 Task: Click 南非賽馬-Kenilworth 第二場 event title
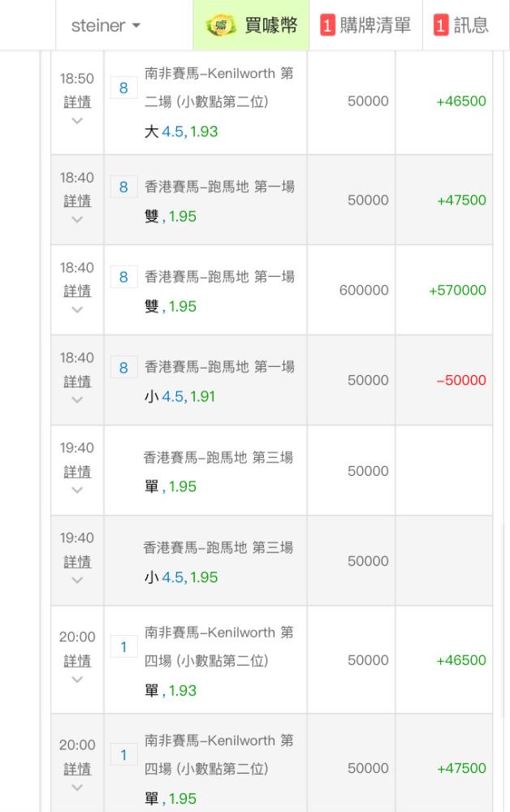[x=219, y=87]
